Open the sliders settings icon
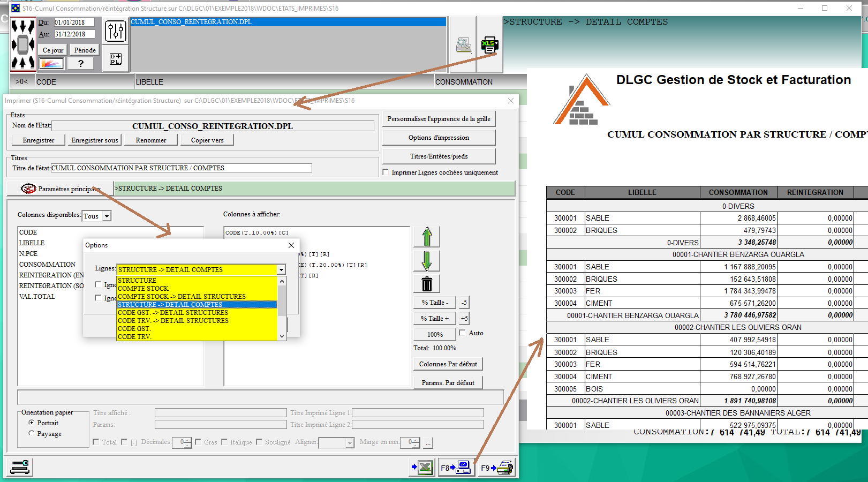 [116, 31]
